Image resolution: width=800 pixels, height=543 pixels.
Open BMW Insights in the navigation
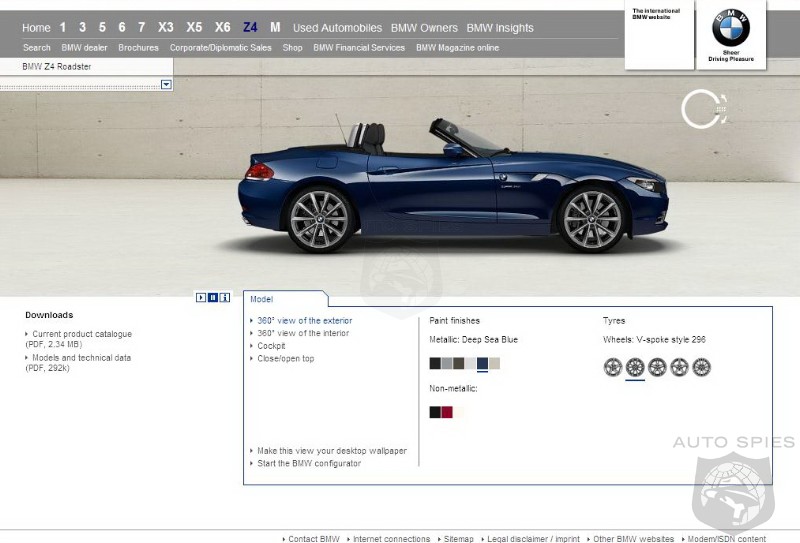coord(500,28)
